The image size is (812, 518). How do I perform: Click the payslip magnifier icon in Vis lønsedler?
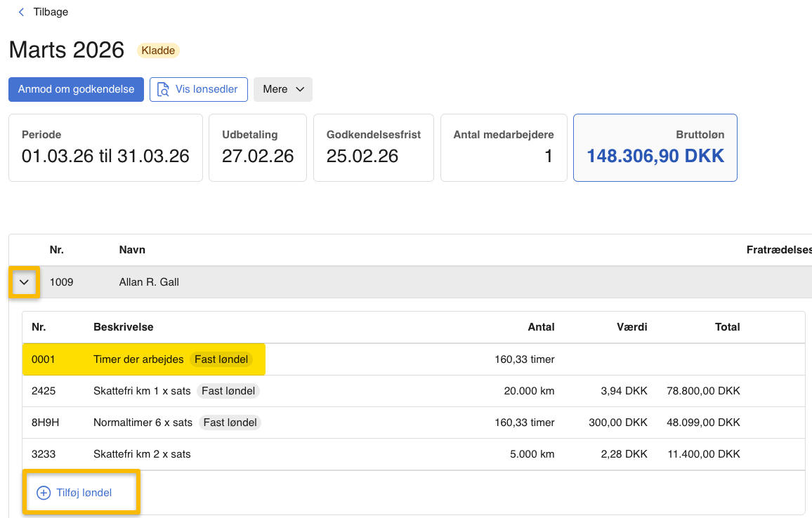(163, 90)
